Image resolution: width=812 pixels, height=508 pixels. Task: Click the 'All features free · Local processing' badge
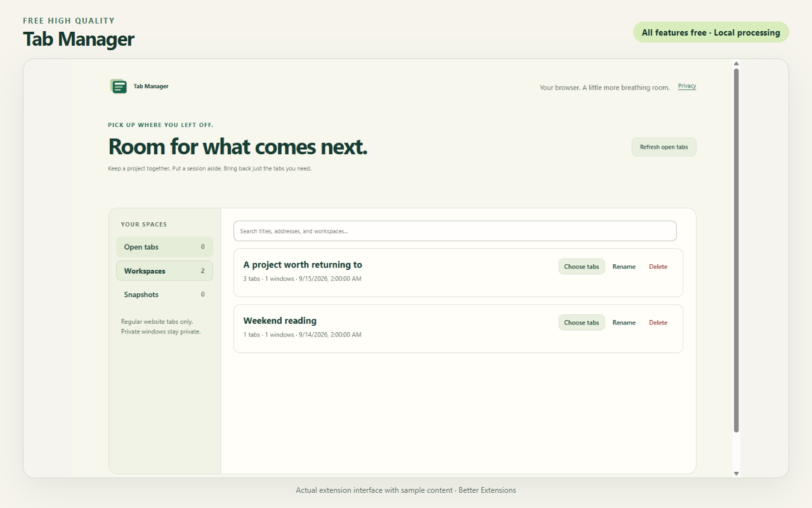tap(711, 32)
